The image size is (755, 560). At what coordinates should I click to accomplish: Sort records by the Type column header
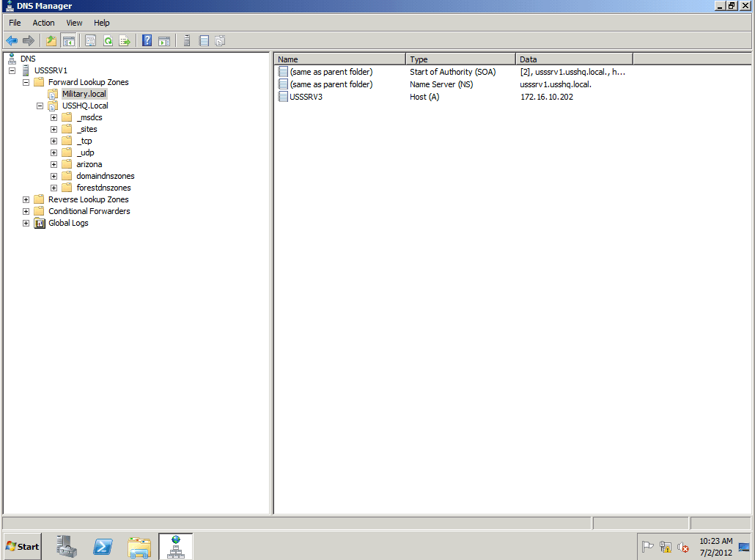tap(461, 59)
